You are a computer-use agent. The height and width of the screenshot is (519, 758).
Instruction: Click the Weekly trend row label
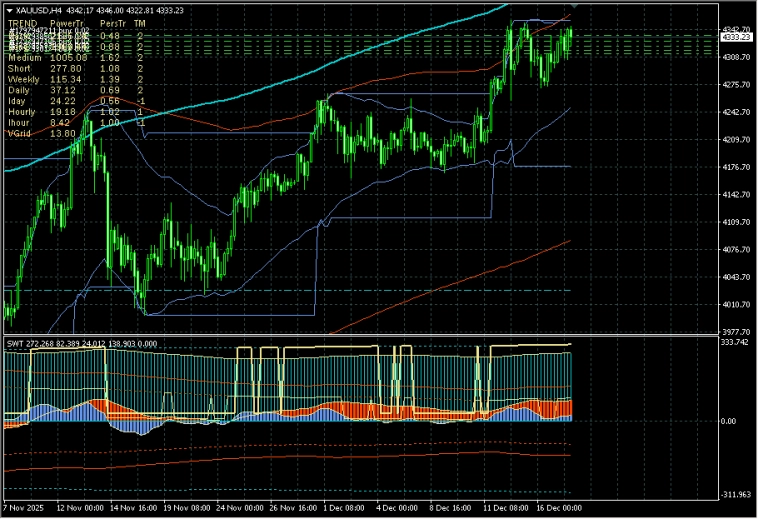pyautogui.click(x=23, y=79)
